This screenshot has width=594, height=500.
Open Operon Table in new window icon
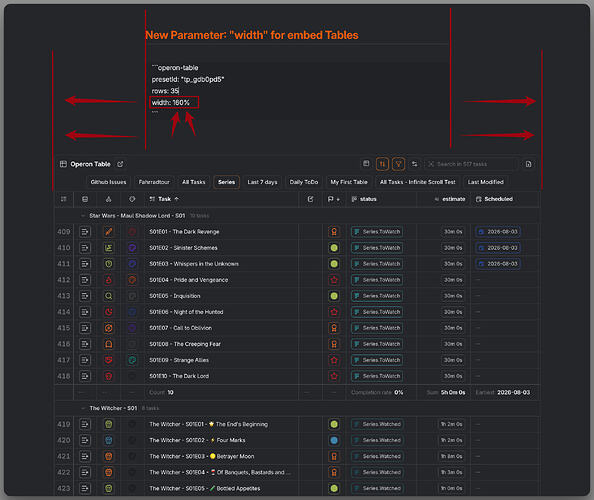[x=120, y=164]
